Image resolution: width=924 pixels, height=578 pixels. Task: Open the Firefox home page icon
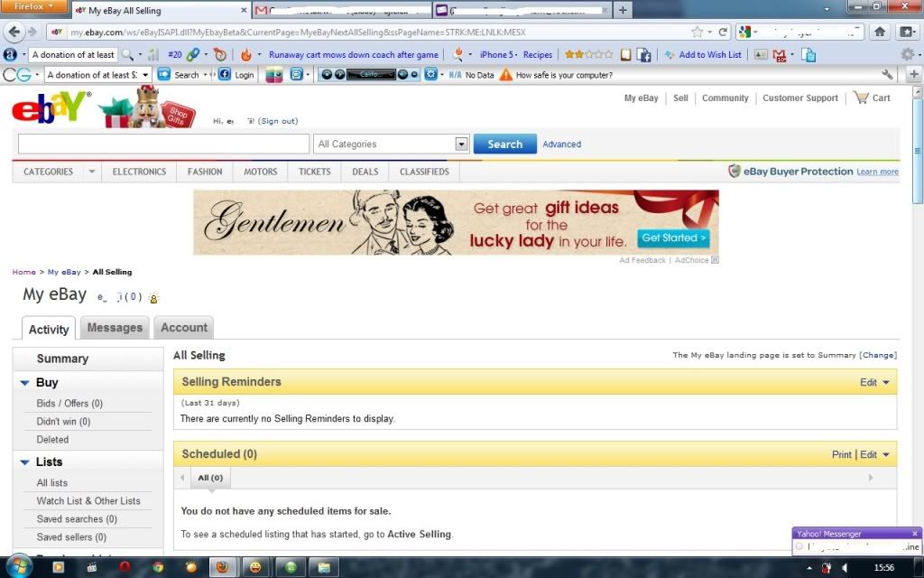880,32
